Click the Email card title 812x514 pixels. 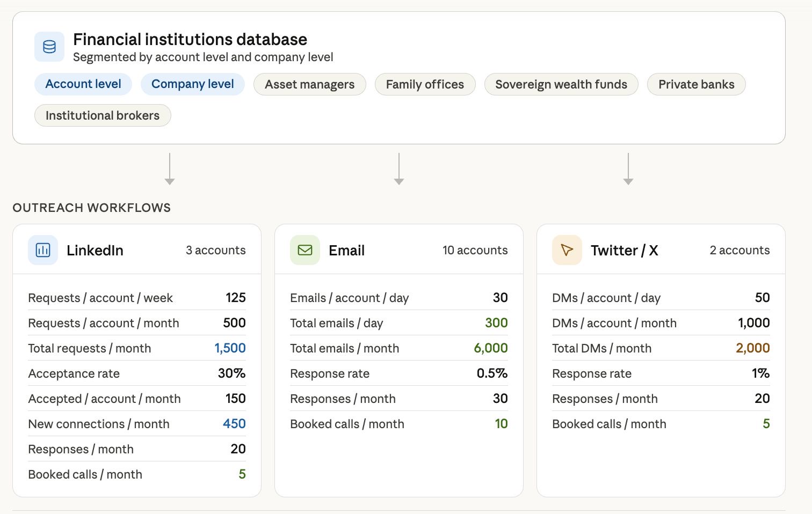click(x=347, y=251)
